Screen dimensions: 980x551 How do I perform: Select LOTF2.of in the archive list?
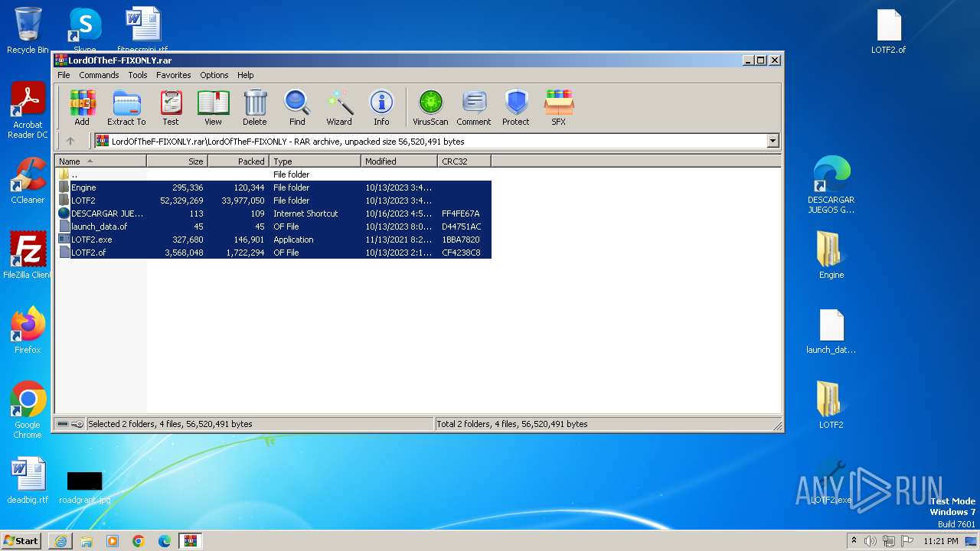[273, 253]
